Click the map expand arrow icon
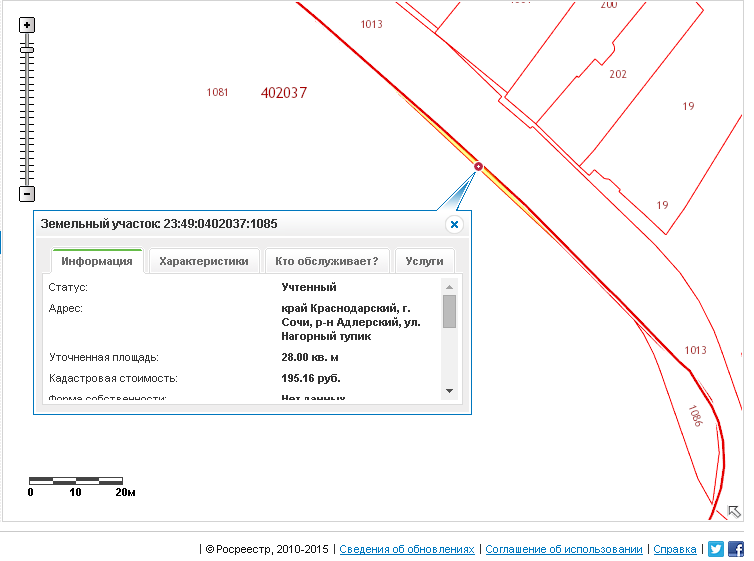 point(734,511)
